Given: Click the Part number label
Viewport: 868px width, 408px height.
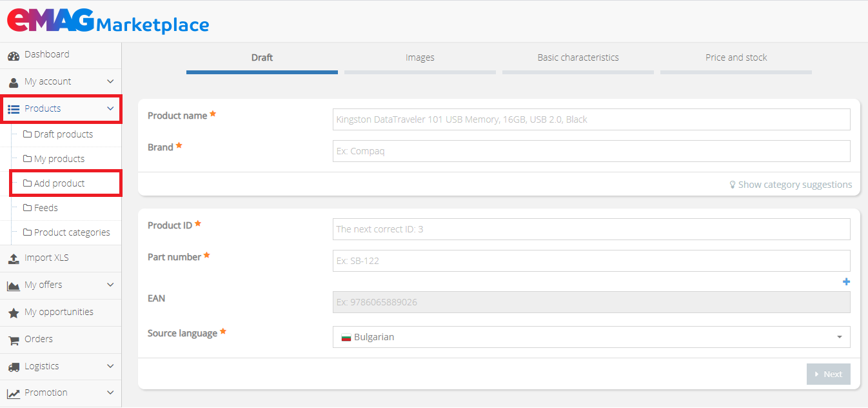Looking at the screenshot, I should 174,257.
